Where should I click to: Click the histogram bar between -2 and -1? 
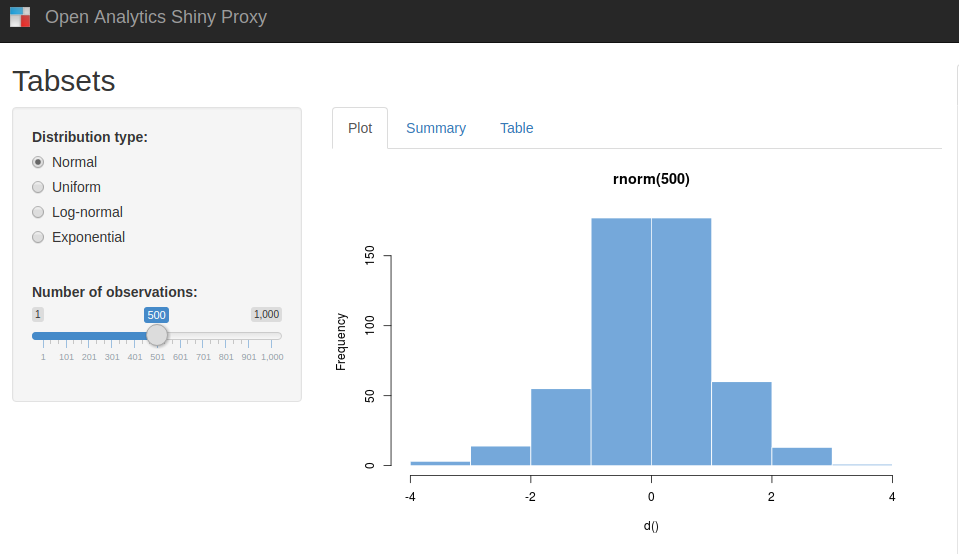560,427
